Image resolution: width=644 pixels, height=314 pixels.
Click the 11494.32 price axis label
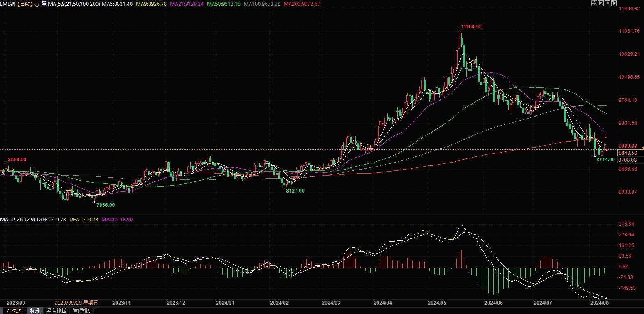(x=629, y=9)
